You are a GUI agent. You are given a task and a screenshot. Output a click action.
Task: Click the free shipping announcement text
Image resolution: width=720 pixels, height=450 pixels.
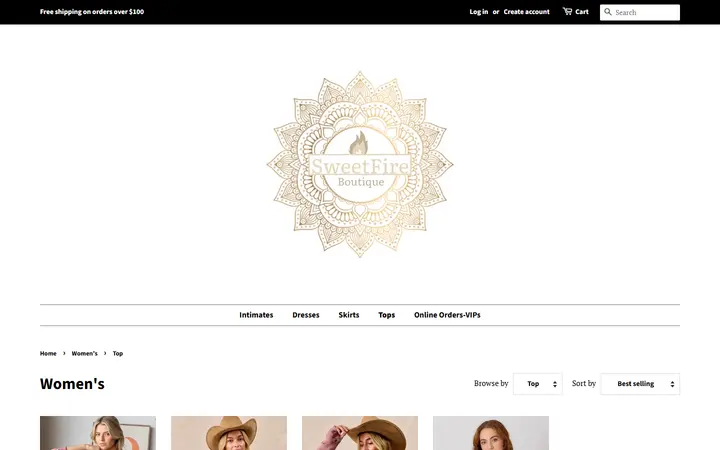tap(92, 12)
